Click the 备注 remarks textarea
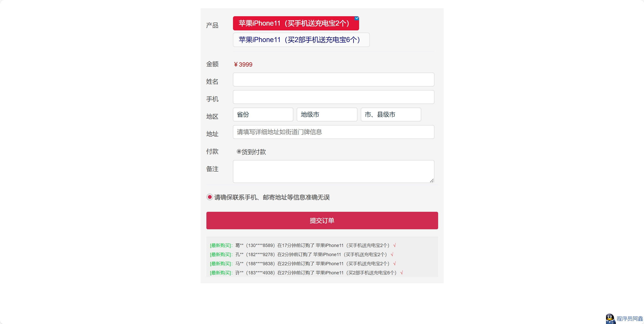Viewport: 644px width, 324px height. [333, 171]
